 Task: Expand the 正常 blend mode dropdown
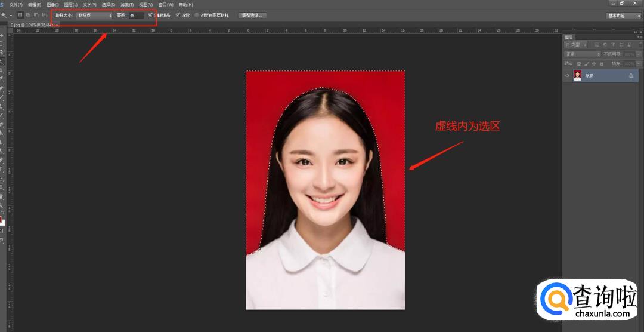click(x=582, y=54)
